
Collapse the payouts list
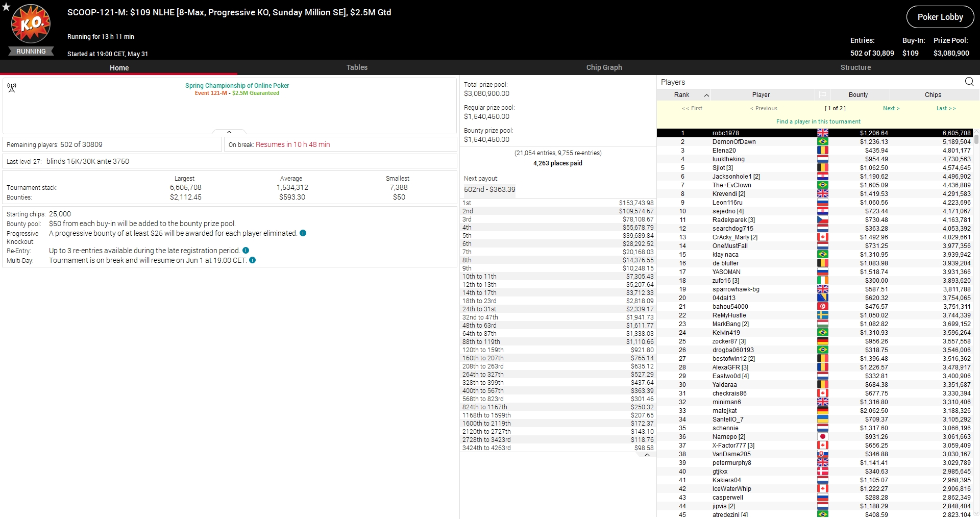[647, 455]
